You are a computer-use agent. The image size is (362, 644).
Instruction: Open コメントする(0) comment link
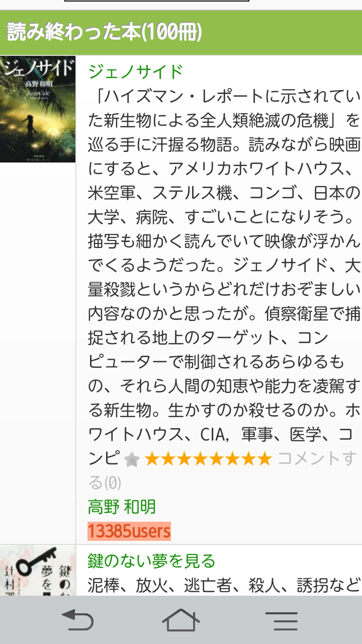pyautogui.click(x=223, y=471)
